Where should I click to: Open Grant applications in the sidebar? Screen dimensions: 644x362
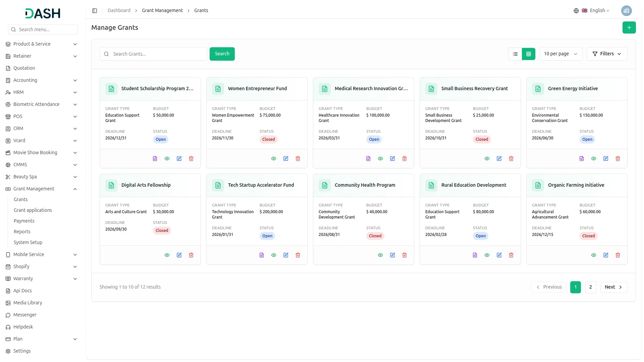click(x=33, y=210)
